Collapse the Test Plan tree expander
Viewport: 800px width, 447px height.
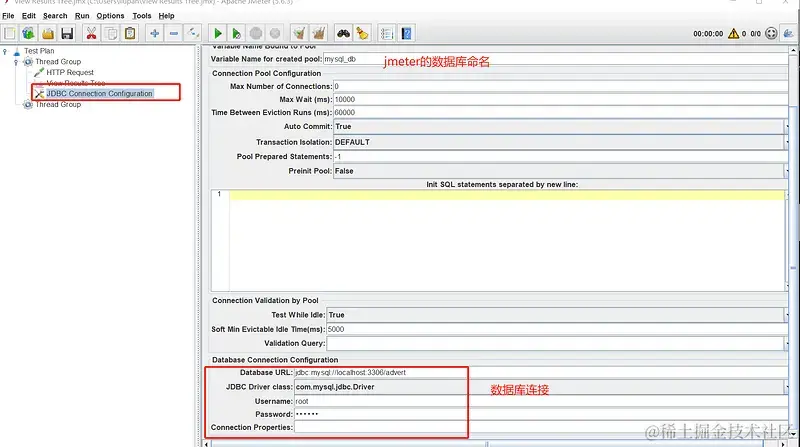(x=5, y=51)
